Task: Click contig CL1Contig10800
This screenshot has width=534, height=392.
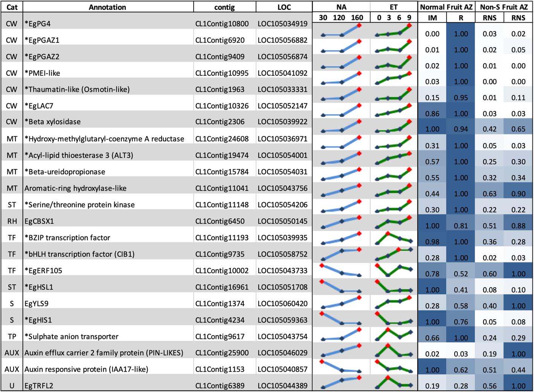Action: pos(222,24)
